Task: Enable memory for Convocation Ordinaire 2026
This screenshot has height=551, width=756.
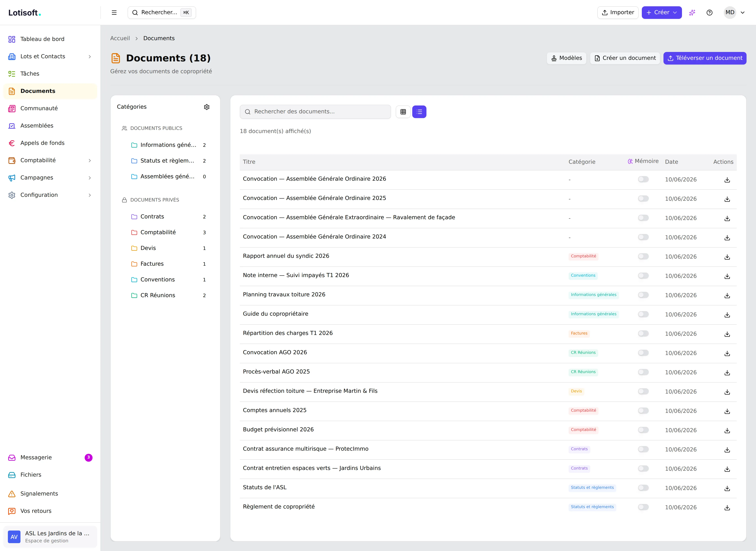Action: (643, 179)
